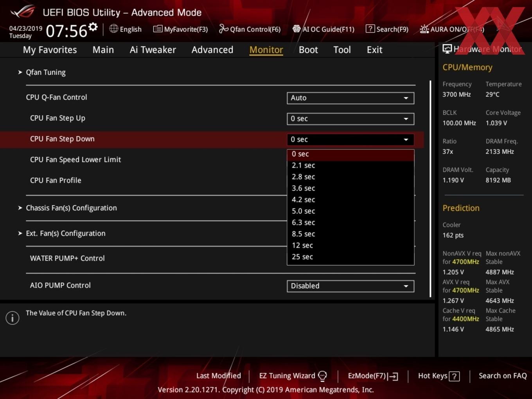The image size is (532, 399).
Task: Click the Search question mark icon
Action: [370, 29]
